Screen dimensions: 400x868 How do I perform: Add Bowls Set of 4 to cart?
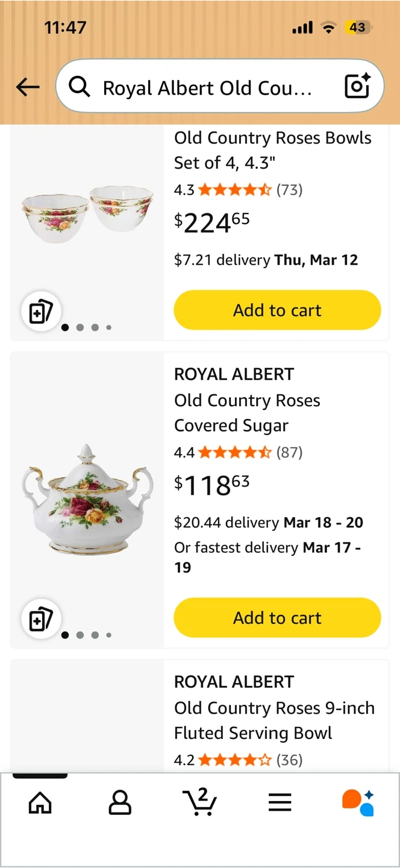(277, 310)
